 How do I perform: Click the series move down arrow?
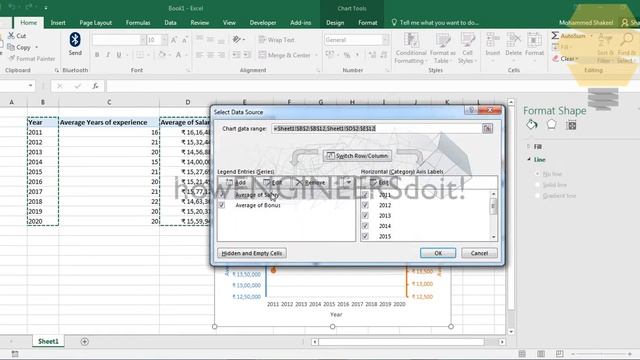point(349,182)
